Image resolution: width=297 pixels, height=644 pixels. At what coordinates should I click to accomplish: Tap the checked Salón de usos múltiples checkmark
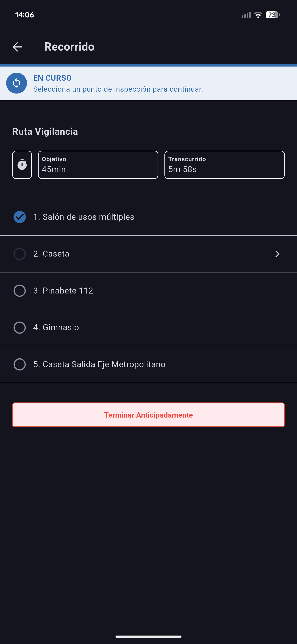(19, 217)
